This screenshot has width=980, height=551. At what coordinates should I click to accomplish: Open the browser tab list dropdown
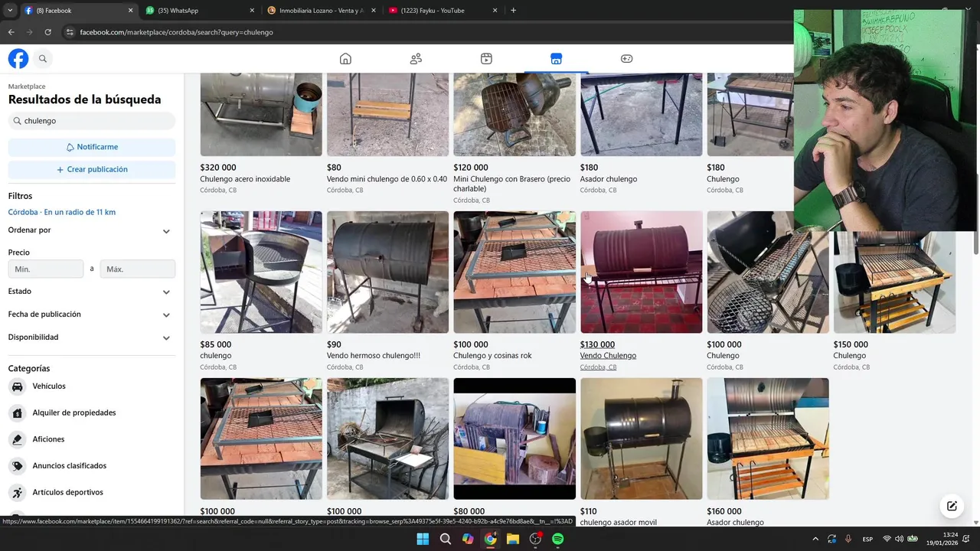tap(9, 11)
